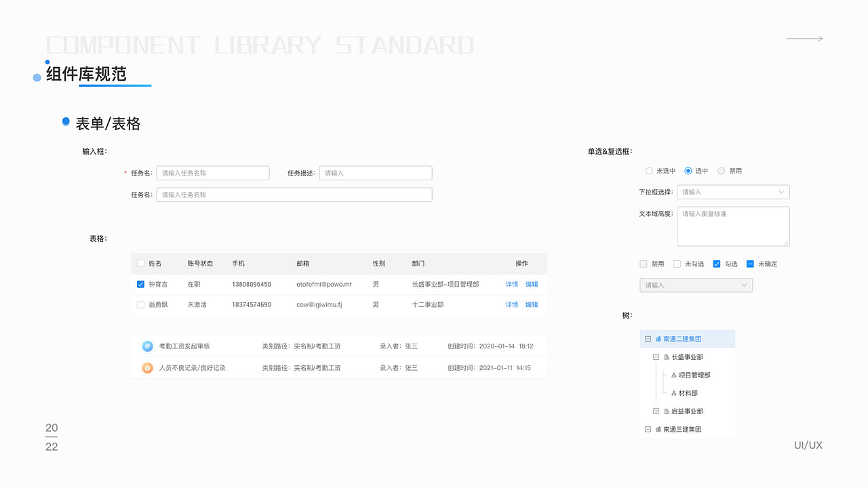Open 详情 for 钟育言
868x488 pixels.
[x=512, y=285]
